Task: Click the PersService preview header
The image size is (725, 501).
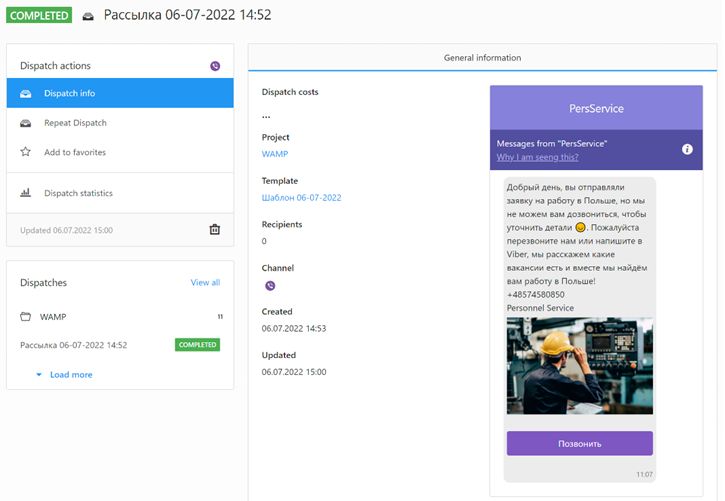Action: pos(596,108)
